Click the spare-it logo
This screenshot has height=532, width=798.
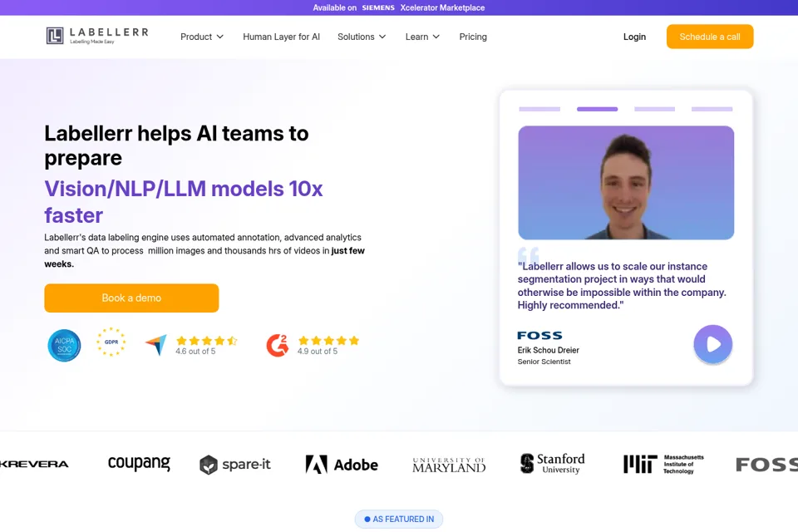235,465
